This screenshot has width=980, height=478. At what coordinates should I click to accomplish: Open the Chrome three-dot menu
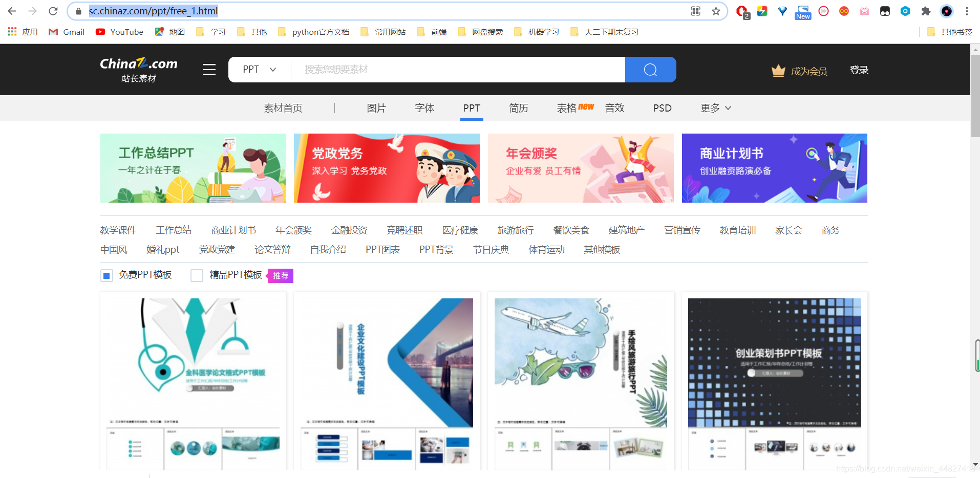[x=968, y=11]
